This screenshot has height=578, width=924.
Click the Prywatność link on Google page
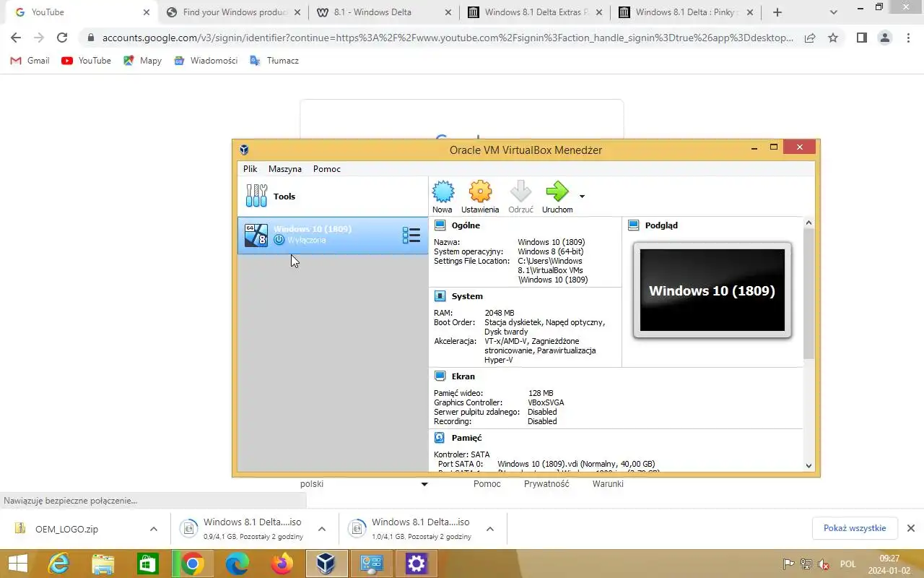click(x=546, y=484)
